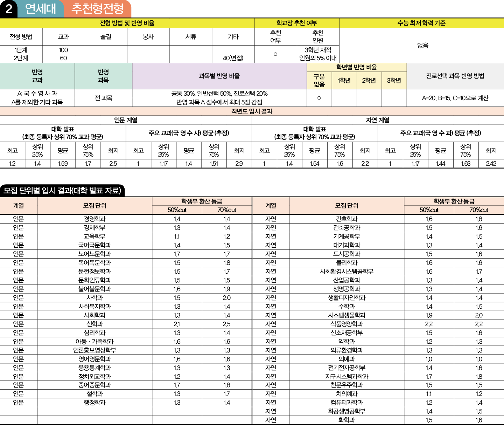Viewport: 504px width, 425px height.
Task: Click the 학년별 반영 비율 header
Action: click(357, 67)
